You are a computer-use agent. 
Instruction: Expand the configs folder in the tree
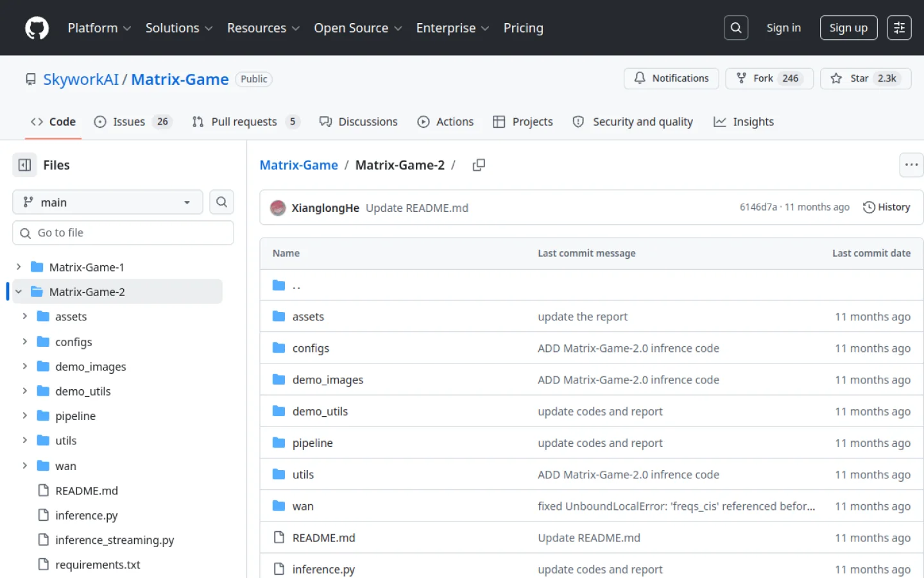coord(25,342)
